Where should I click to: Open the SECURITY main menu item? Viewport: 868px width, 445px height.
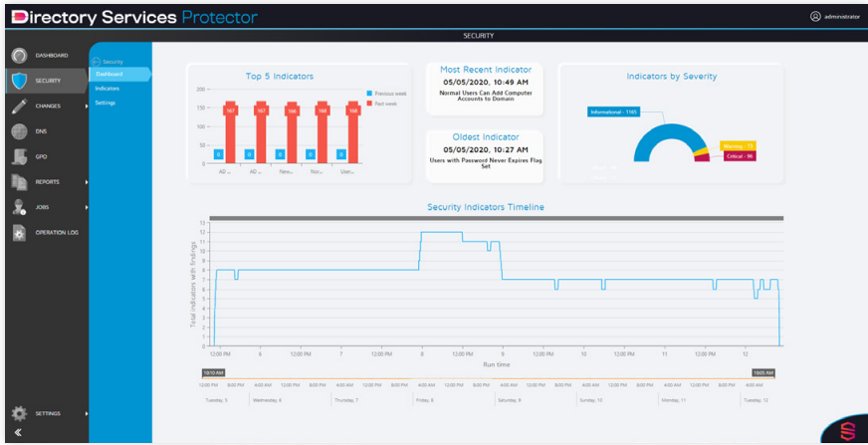[48, 81]
